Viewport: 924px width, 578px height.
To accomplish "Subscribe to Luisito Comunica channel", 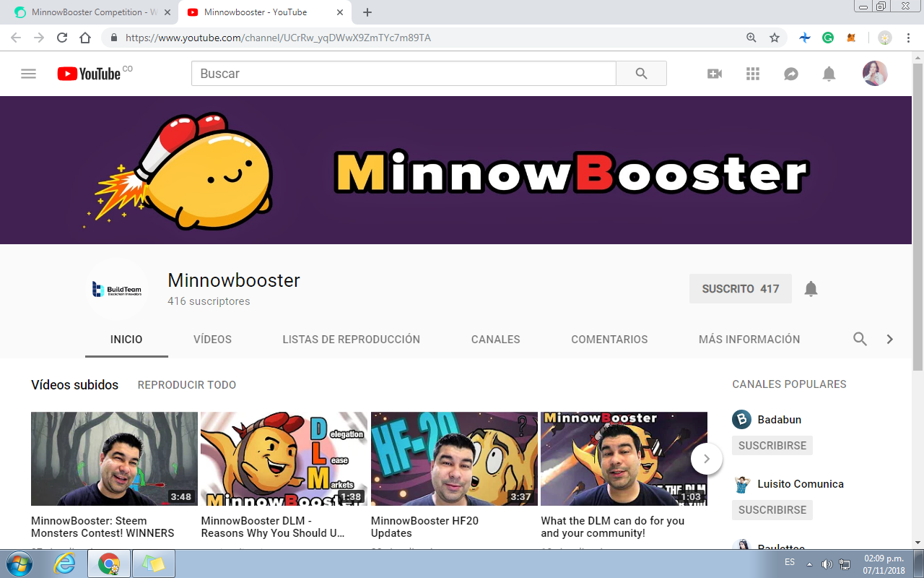I will pyautogui.click(x=772, y=509).
